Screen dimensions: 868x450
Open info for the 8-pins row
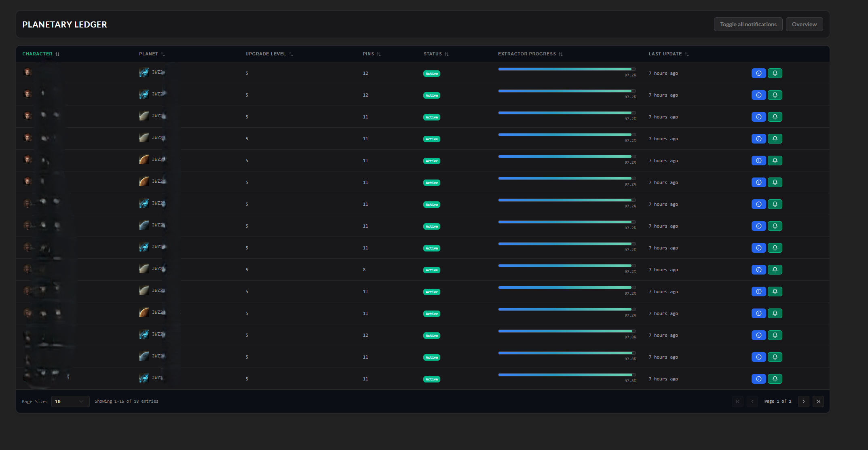(758, 270)
